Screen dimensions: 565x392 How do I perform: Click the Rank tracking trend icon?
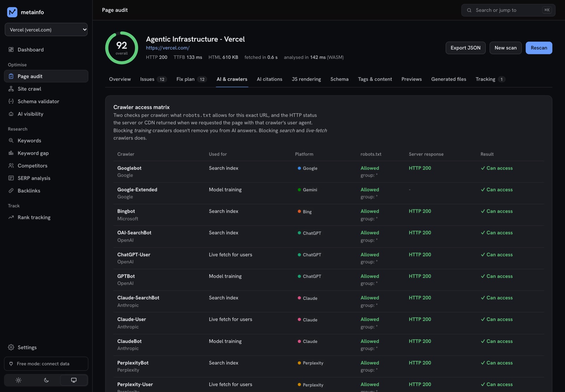click(x=11, y=217)
